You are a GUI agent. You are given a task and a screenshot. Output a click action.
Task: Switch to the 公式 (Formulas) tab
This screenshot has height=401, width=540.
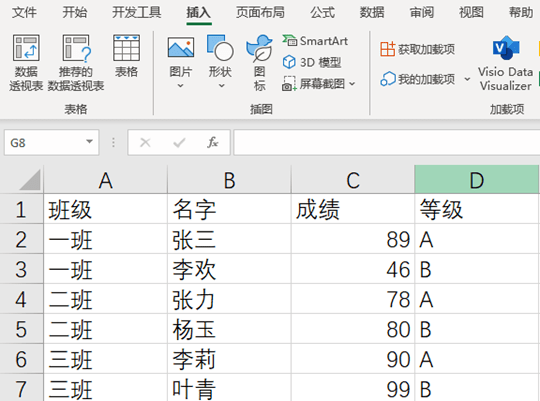point(322,13)
